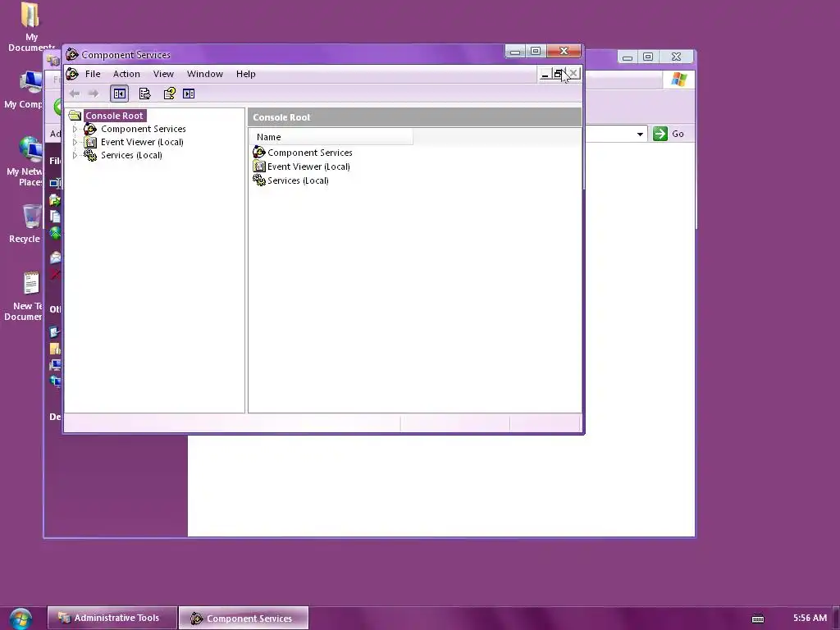
Task: Click the 5:56 AM clock
Action: [x=810, y=618]
